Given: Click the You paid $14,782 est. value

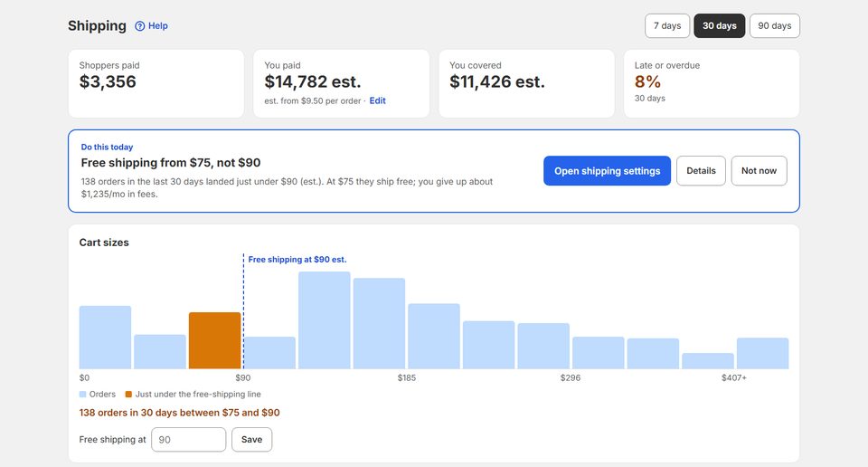Looking at the screenshot, I should 312,82.
